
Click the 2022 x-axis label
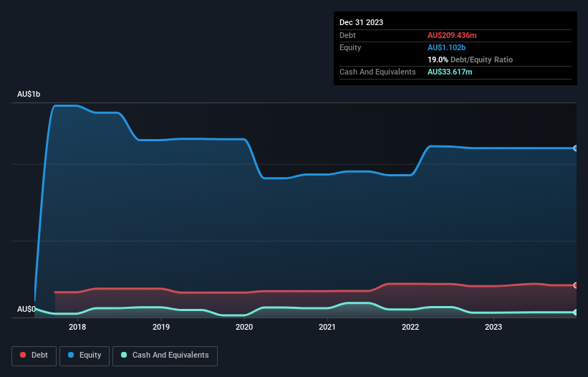(410, 327)
